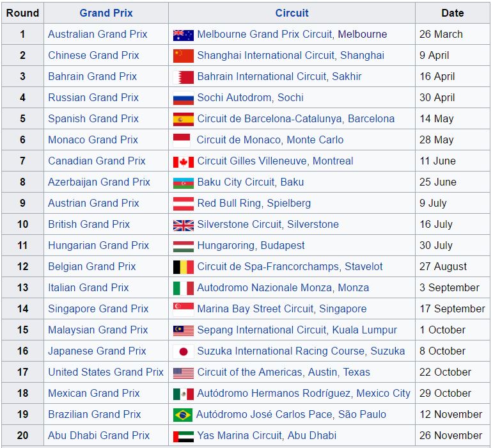Click the Malaysian flag icon

[x=184, y=331]
